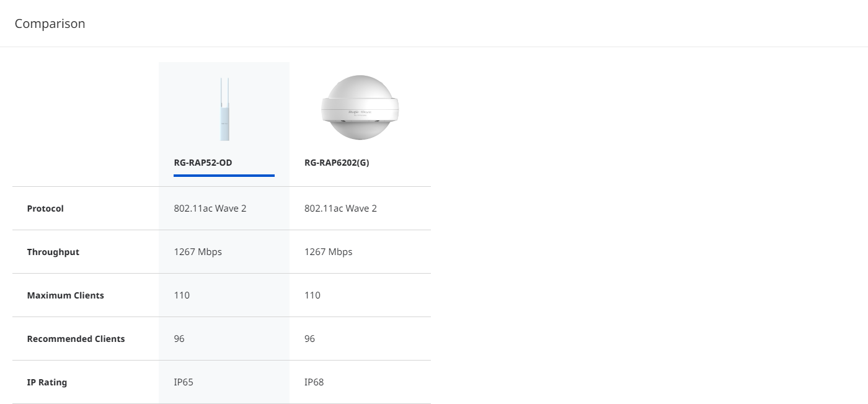Select the IP Rating row label
The height and width of the screenshot is (404, 868).
47,382
